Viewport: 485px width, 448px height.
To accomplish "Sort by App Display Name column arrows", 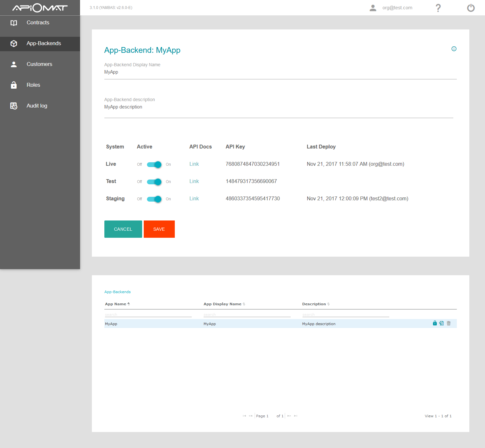I will pos(244,304).
